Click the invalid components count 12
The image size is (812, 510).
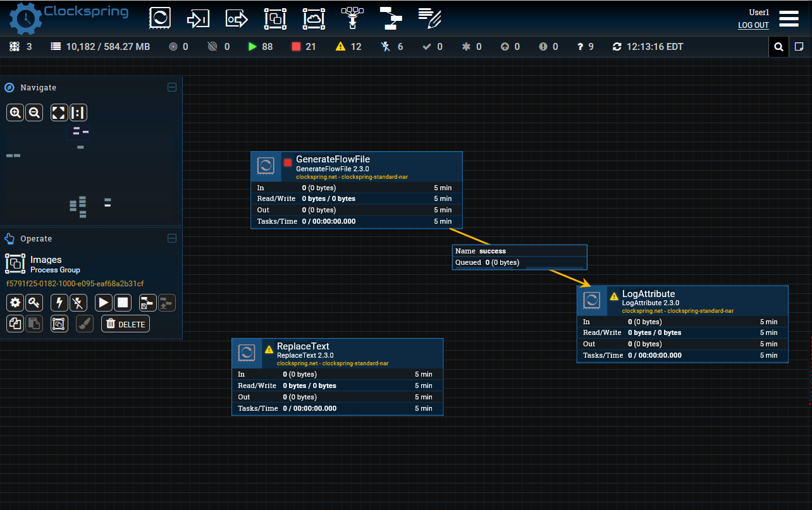point(348,47)
